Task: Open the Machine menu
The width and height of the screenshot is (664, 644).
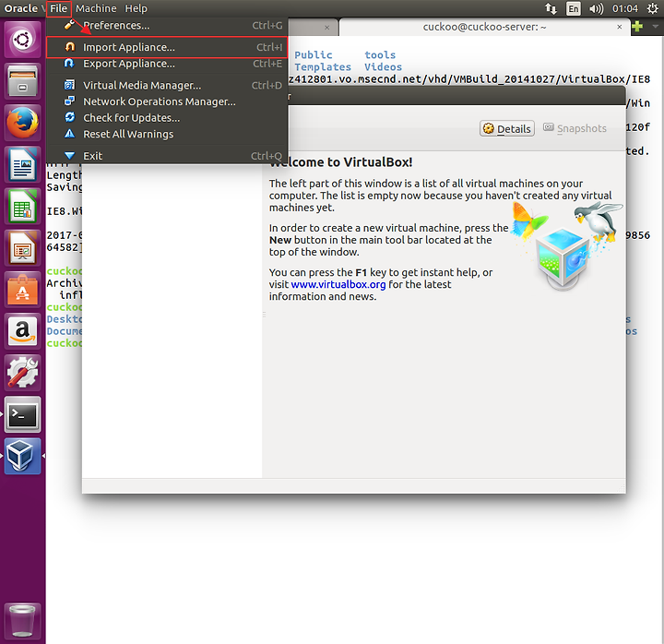Action: (96, 8)
